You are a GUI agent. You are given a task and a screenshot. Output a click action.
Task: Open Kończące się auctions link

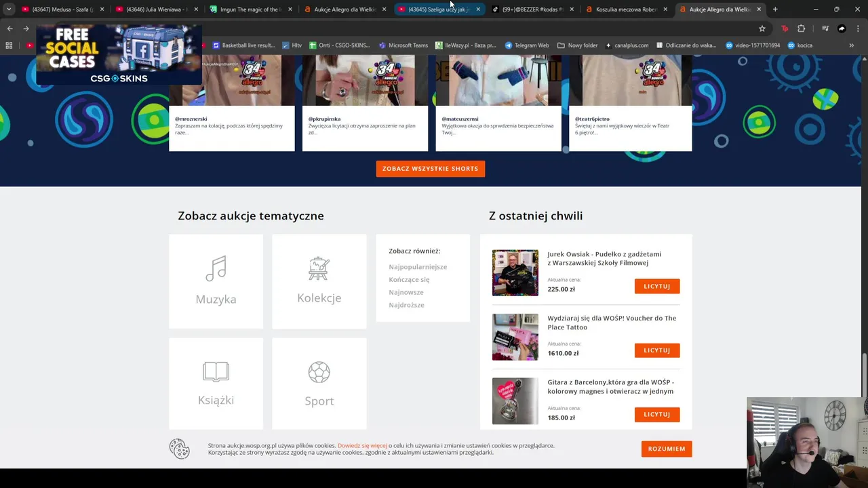[409, 279]
